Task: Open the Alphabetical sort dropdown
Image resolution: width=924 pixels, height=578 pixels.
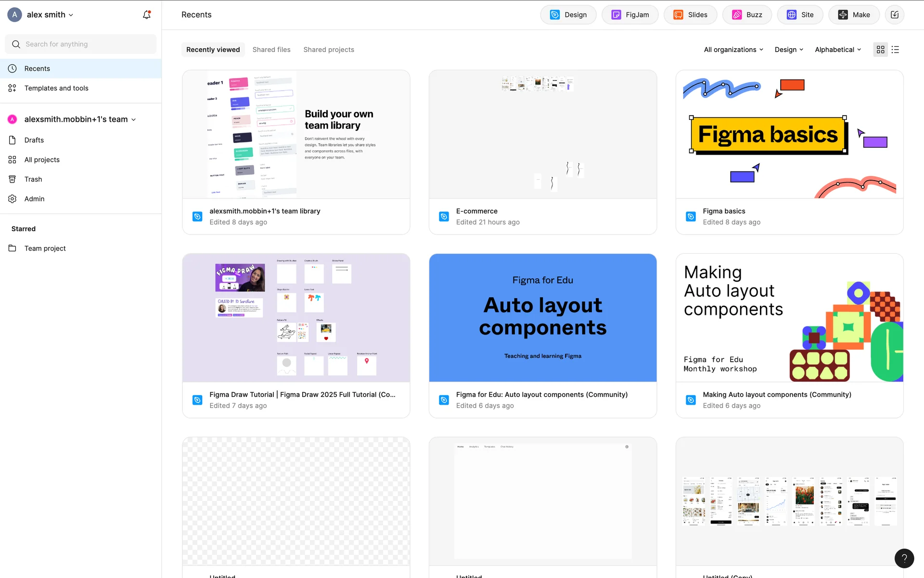Action: [838, 50]
